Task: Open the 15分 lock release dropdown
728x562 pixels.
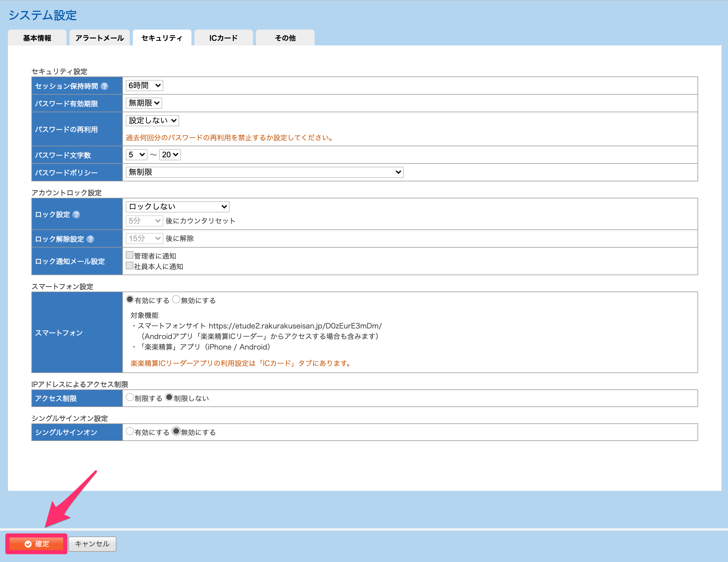Action: [144, 239]
